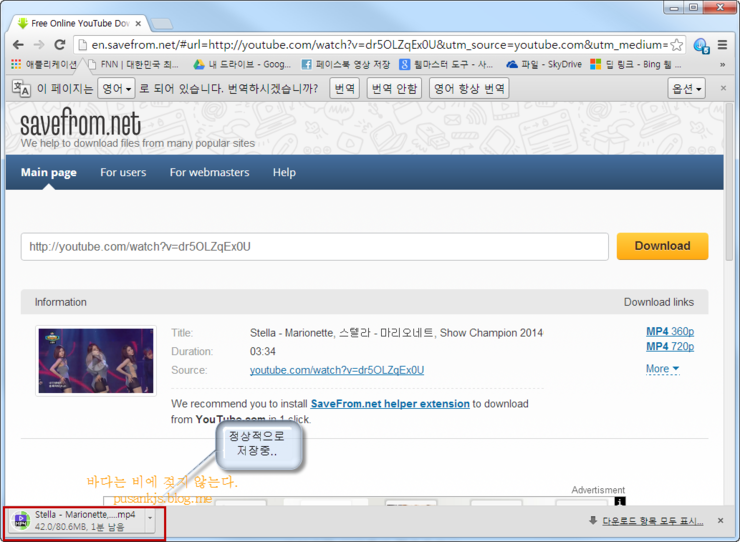Screen dimensions: 740x542
Task: Open the Google Drive bookmark
Action: point(243,64)
